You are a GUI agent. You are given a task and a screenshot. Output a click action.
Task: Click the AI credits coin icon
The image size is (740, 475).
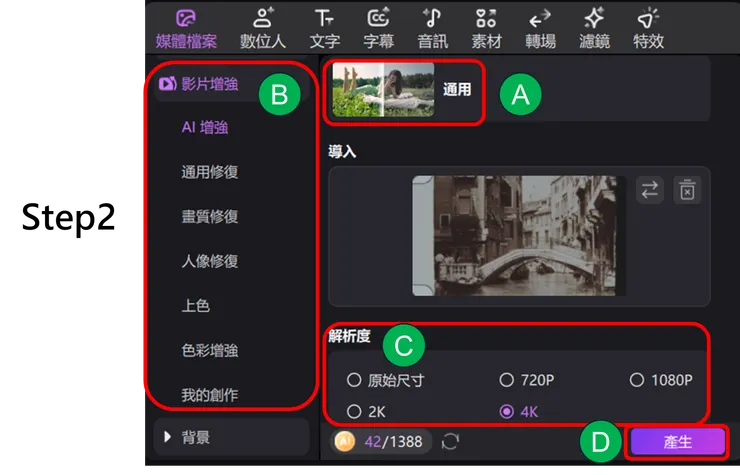345,441
